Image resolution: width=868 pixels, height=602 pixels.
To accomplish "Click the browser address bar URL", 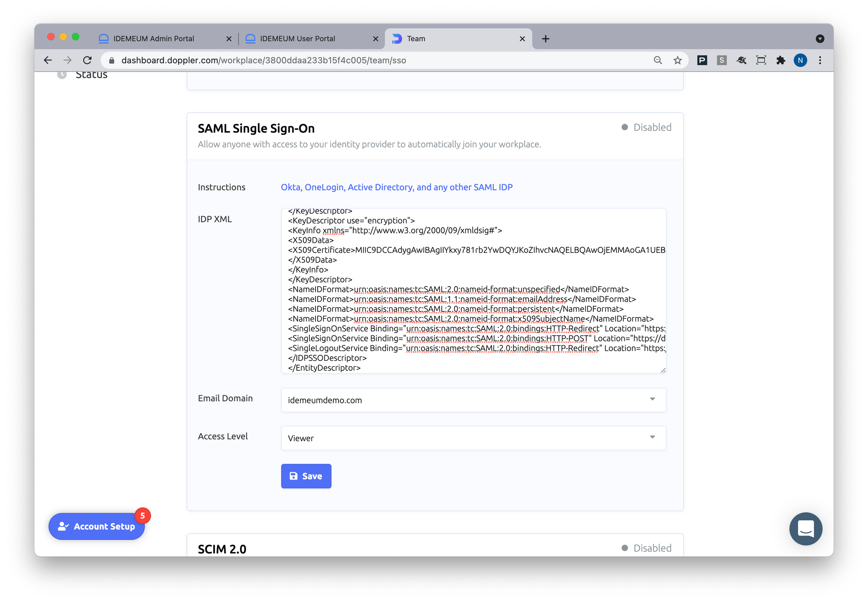I will [x=264, y=60].
